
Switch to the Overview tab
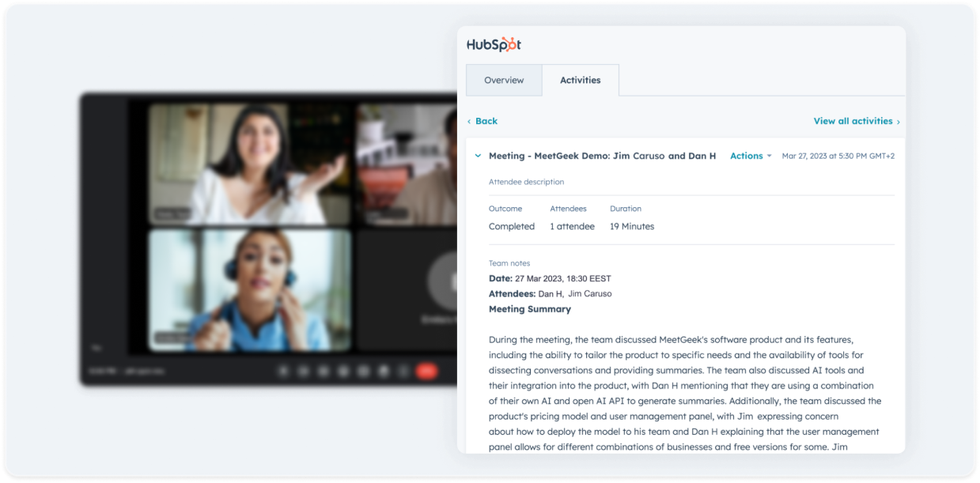pos(504,81)
